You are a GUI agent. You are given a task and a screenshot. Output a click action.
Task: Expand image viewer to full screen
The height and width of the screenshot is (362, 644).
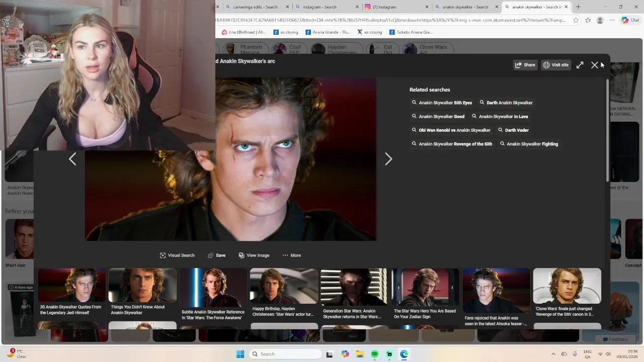tap(580, 65)
